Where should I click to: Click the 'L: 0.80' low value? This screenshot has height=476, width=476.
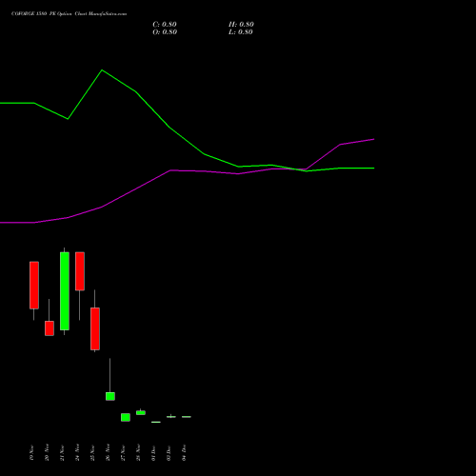click(241, 32)
